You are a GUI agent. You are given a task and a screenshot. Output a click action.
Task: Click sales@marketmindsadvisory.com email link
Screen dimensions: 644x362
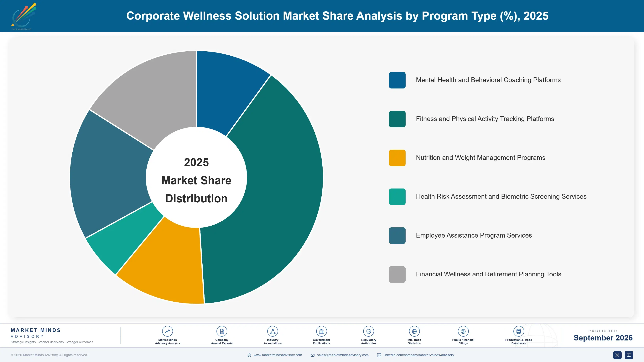point(343,355)
